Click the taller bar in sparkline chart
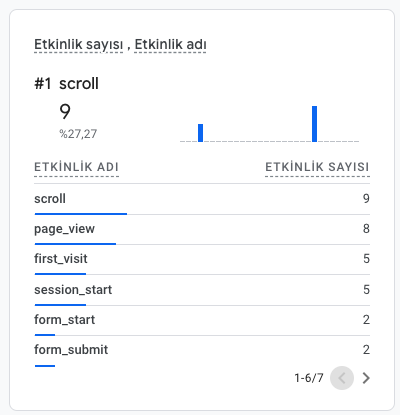Image resolution: width=400 pixels, height=415 pixels. click(314, 124)
